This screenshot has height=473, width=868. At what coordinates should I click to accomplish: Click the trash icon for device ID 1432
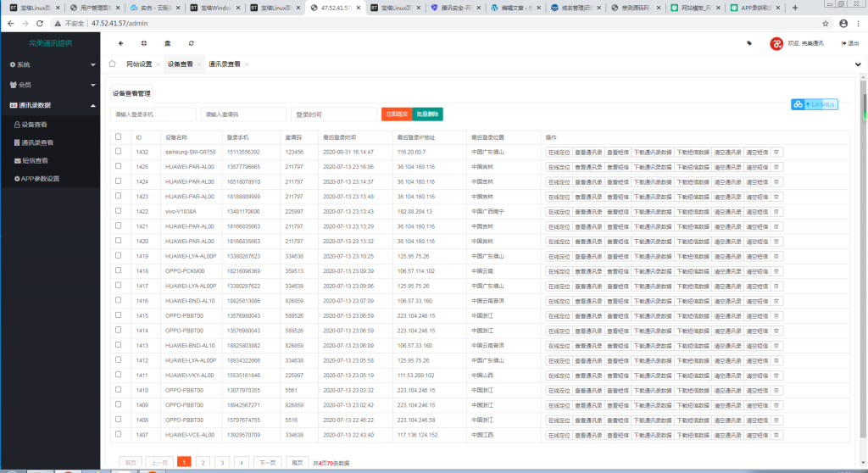[x=776, y=152]
